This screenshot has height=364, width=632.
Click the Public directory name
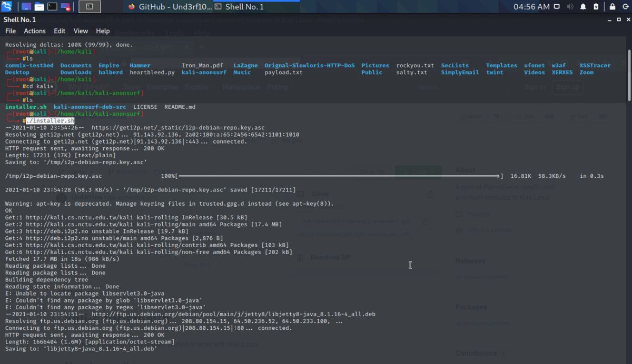(x=372, y=73)
